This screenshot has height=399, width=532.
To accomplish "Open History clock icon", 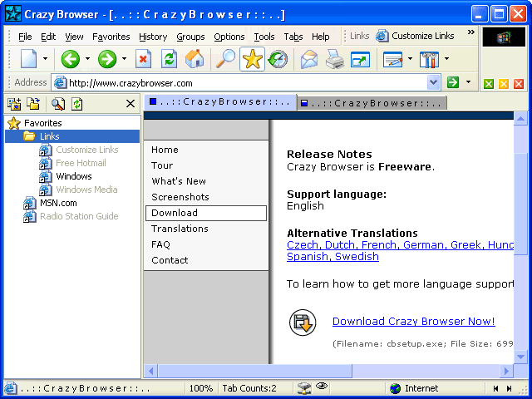I will point(278,59).
